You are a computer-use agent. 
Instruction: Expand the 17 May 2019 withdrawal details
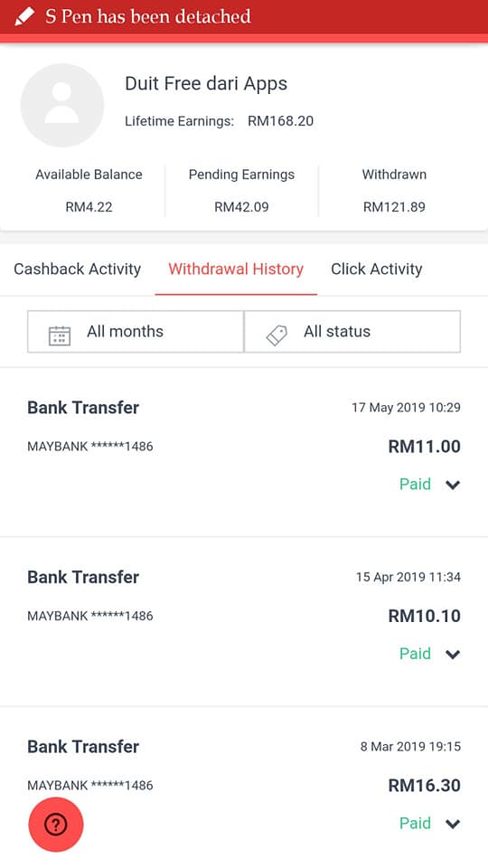point(453,485)
